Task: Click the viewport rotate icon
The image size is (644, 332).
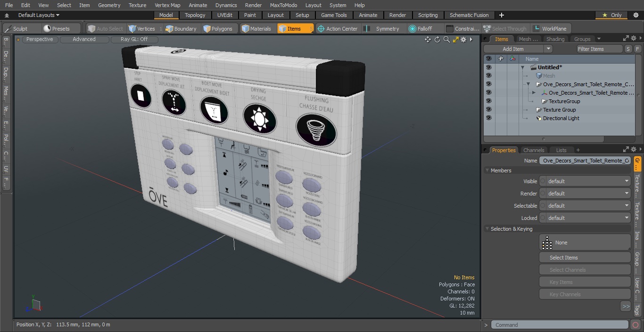Action: click(437, 40)
